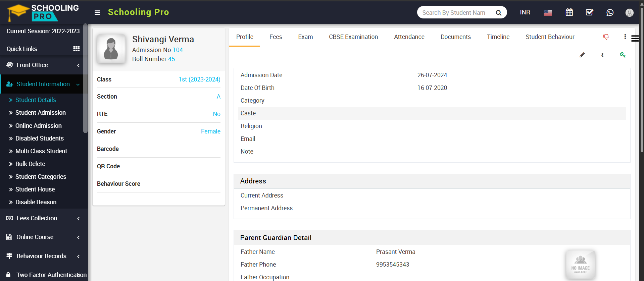Expand the Online Course chevron
Image resolution: width=644 pixels, height=281 pixels.
79,237
